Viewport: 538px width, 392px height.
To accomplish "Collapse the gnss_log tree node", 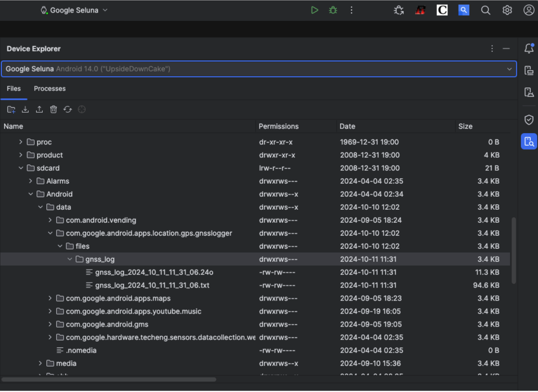I will 70,259.
